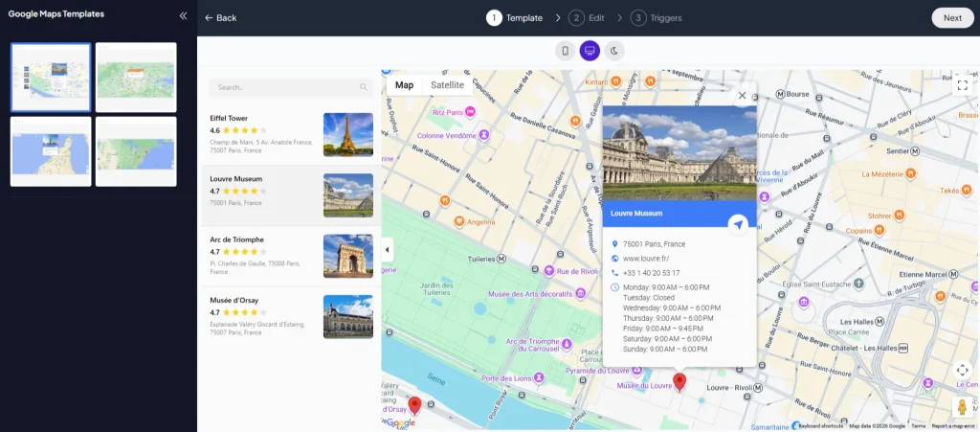The height and width of the screenshot is (432, 980).
Task: Toggle dark mode moon icon
Action: coord(614,51)
